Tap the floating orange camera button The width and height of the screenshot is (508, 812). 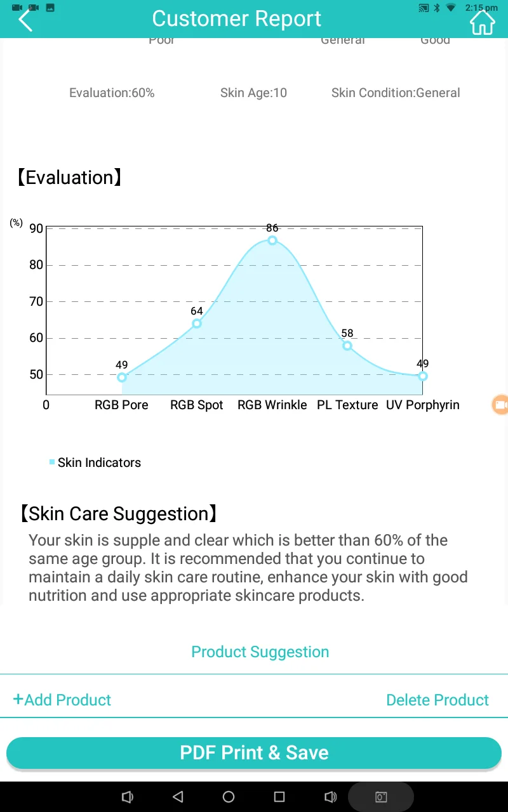click(500, 404)
